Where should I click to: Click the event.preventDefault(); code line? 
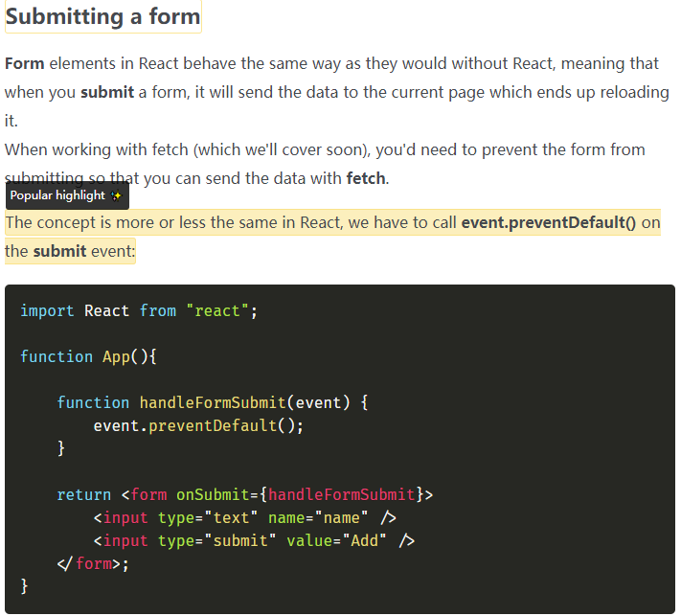(198, 425)
